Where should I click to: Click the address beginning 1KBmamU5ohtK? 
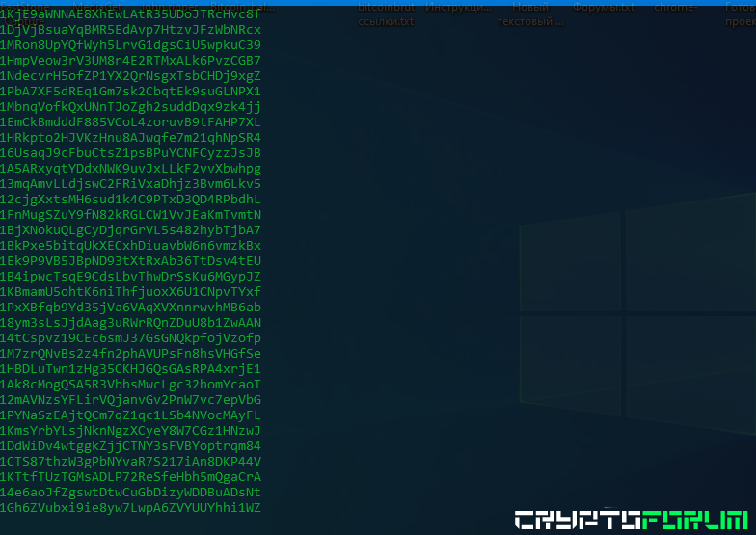pyautogui.click(x=130, y=291)
